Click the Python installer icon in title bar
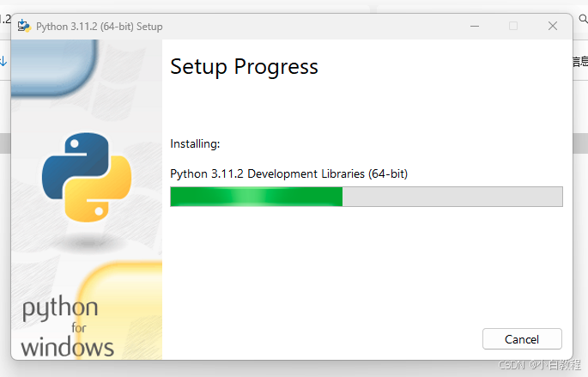The image size is (588, 377). point(24,26)
